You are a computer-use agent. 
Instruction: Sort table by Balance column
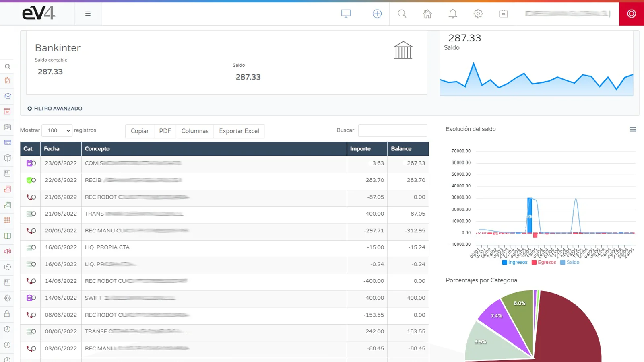click(x=408, y=149)
